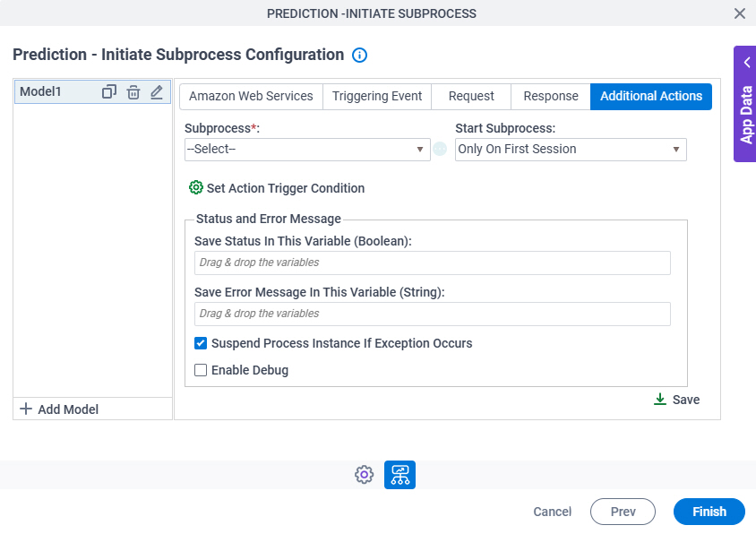Open the Subprocess select dropdown
This screenshot has height=534, width=756.
[307, 150]
